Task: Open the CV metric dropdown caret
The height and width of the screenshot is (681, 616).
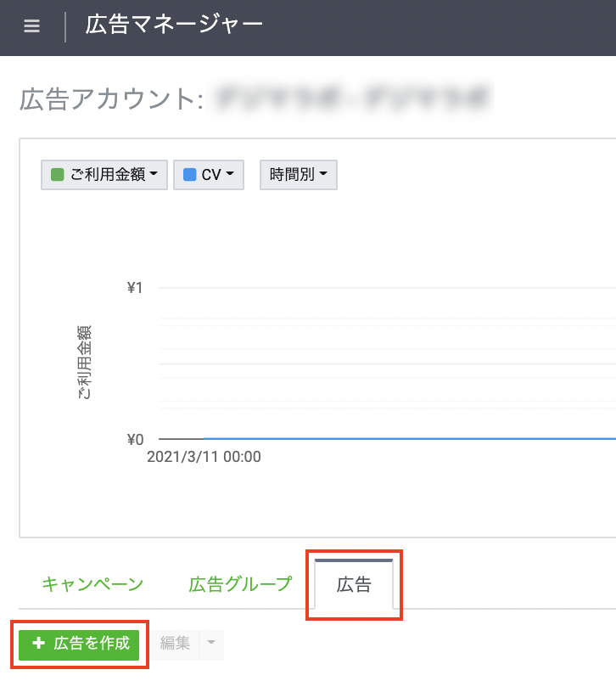Action: [230, 175]
